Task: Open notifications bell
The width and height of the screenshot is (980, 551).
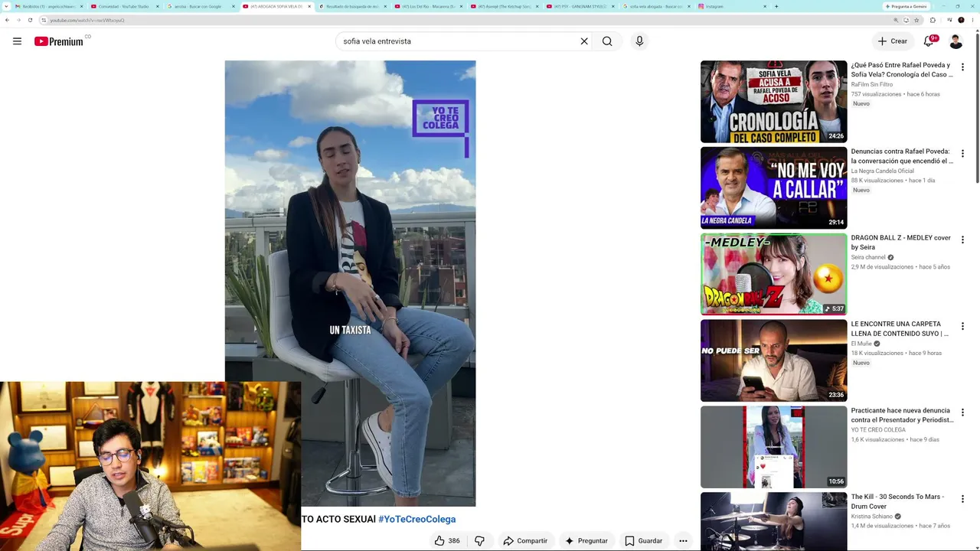Action: 929,41
